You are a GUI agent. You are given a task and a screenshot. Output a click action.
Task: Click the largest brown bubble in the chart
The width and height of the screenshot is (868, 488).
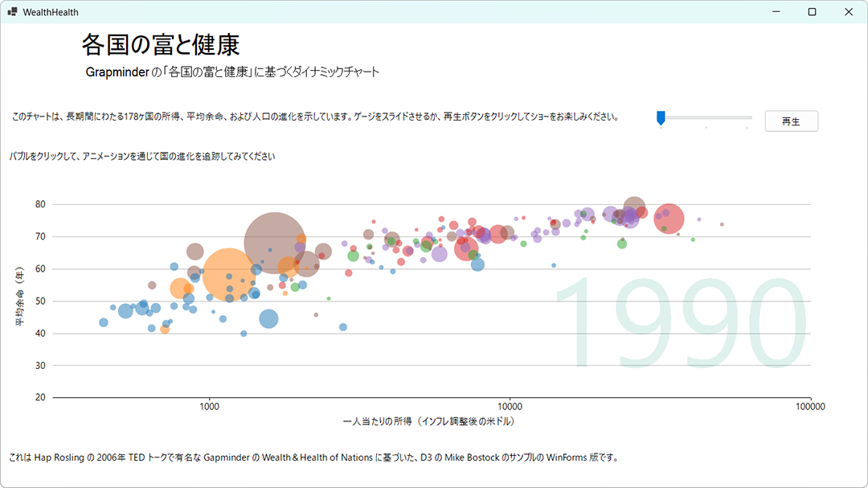[x=275, y=243]
